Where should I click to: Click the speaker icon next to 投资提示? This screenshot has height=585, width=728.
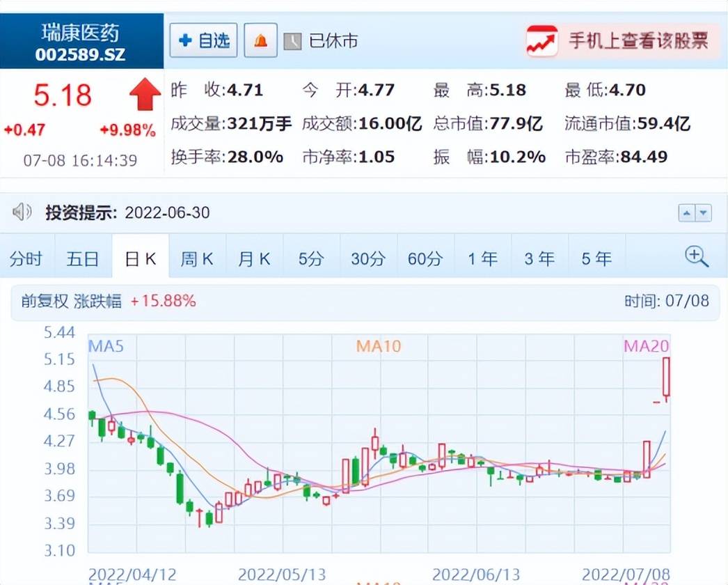(x=22, y=212)
